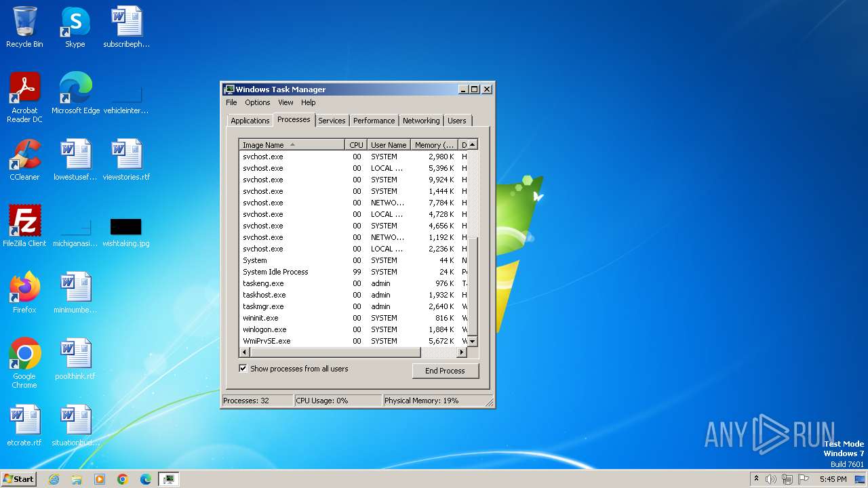Select the wininit.exe process
The height and width of the screenshot is (488, 868).
click(x=353, y=318)
